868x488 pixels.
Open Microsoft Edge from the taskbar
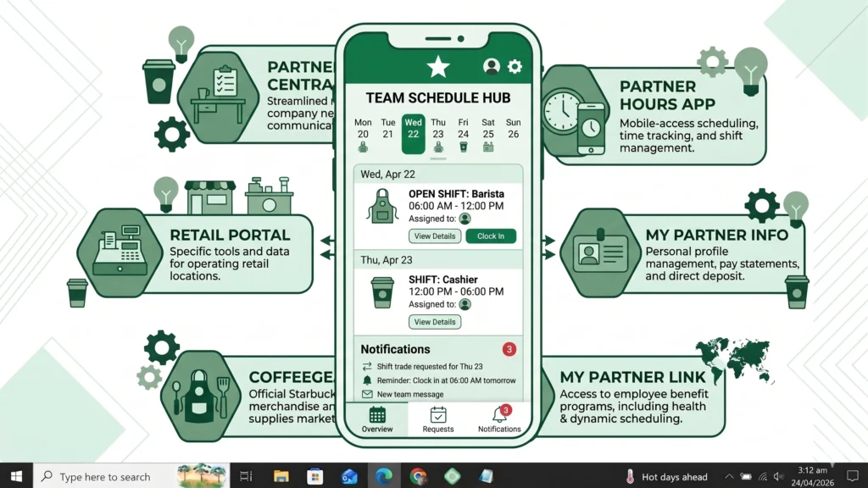pyautogui.click(x=384, y=476)
